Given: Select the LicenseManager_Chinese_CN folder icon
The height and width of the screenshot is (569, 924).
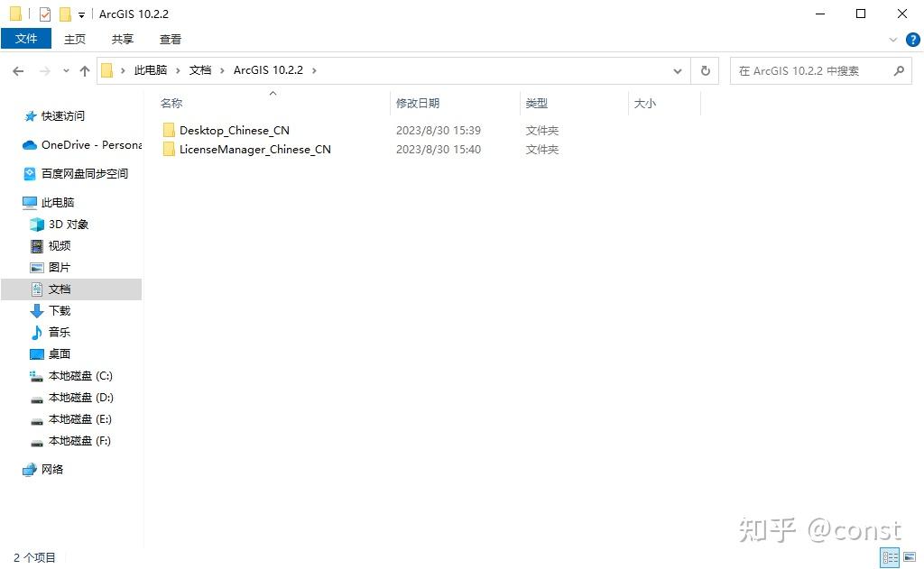Looking at the screenshot, I should point(169,149).
